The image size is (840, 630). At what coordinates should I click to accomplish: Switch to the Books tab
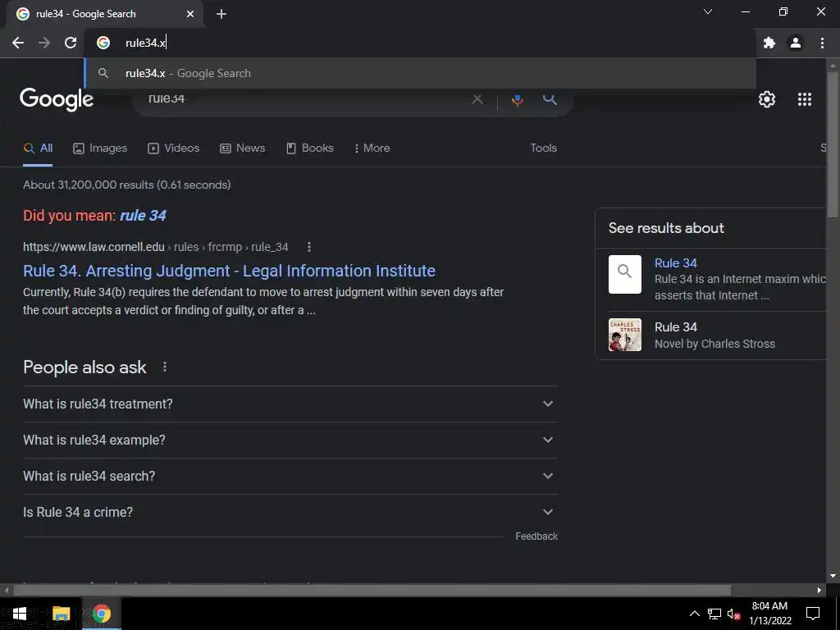click(x=309, y=148)
